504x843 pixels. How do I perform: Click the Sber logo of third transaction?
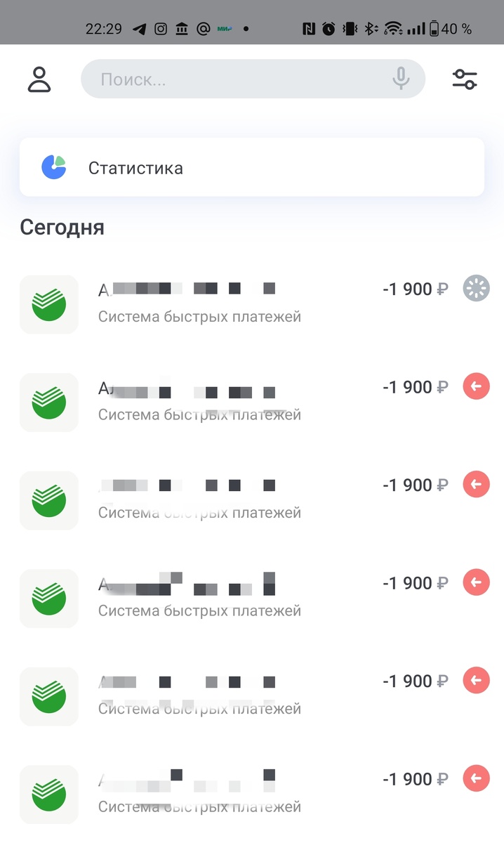pos(49,500)
